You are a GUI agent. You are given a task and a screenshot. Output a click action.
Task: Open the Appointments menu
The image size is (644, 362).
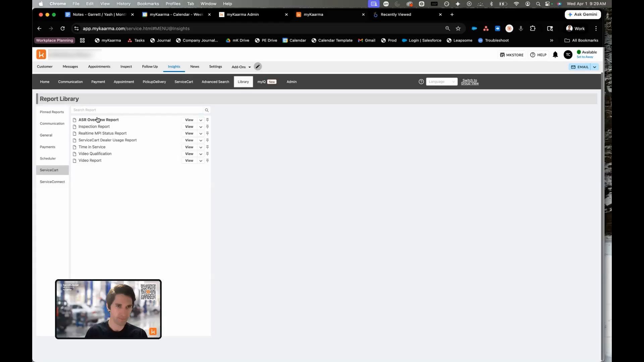[x=99, y=66]
